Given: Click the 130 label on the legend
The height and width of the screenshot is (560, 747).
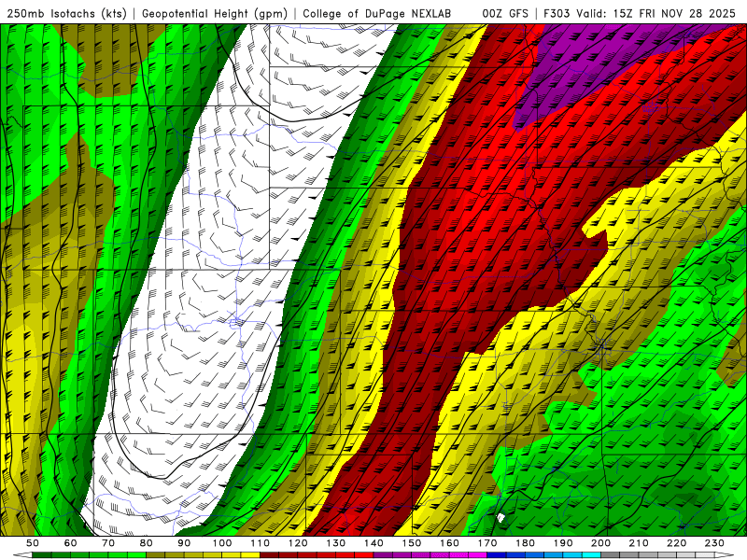Looking at the screenshot, I should (336, 543).
